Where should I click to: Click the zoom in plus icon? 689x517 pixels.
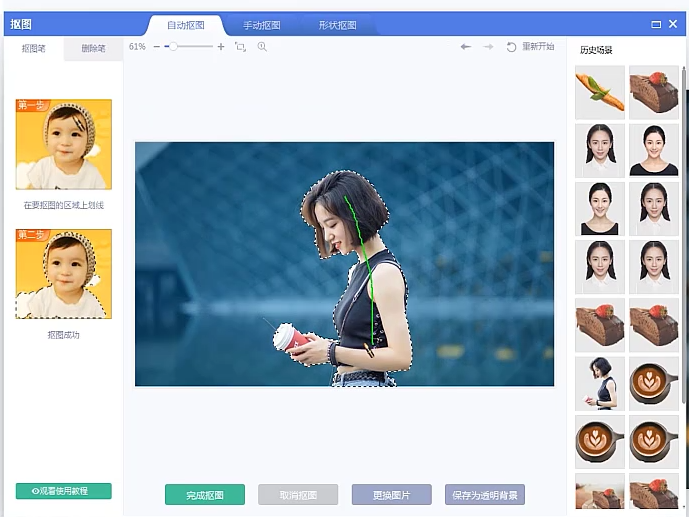coord(221,47)
